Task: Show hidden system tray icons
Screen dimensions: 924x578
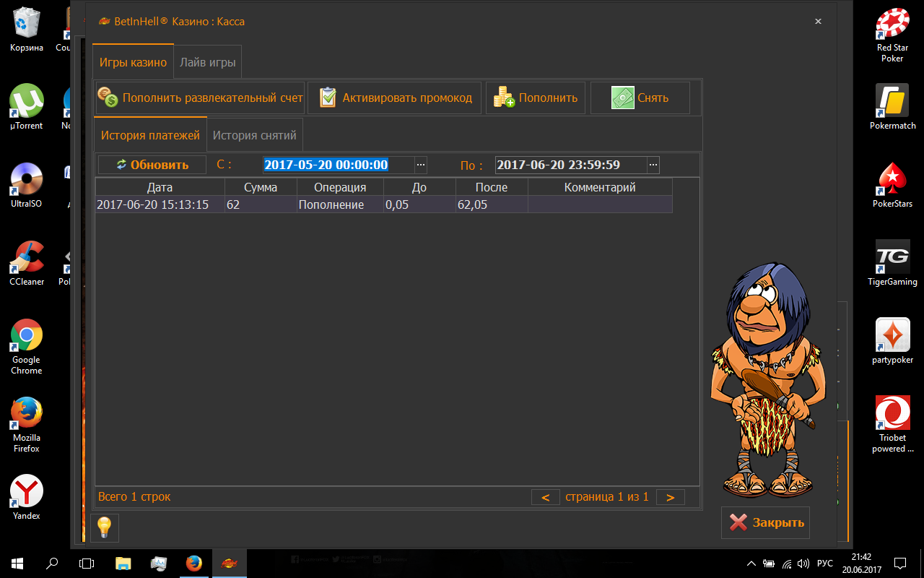Action: click(x=751, y=564)
